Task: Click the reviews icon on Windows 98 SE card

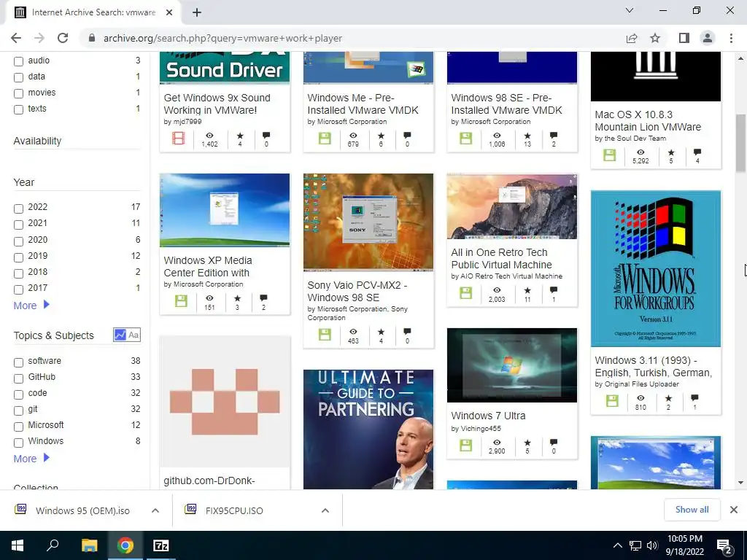Action: click(x=554, y=136)
